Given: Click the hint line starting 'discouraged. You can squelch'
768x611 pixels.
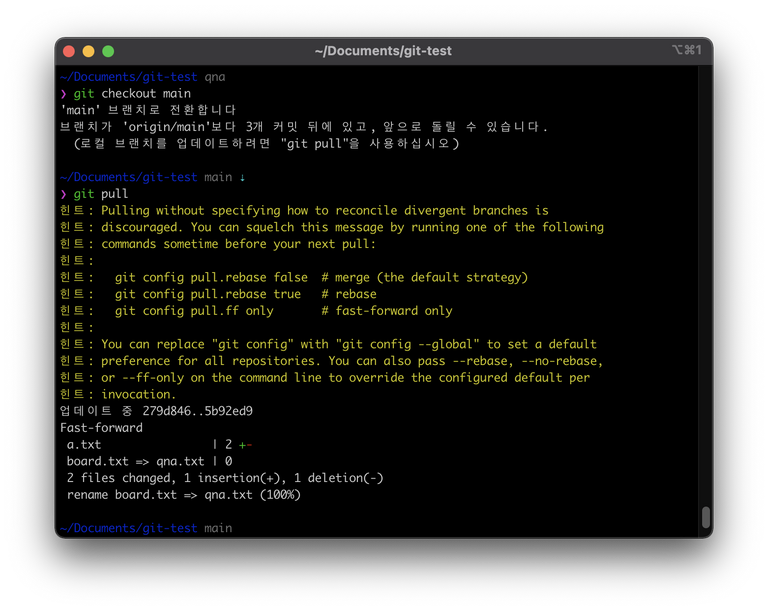Looking at the screenshot, I should click(x=332, y=227).
